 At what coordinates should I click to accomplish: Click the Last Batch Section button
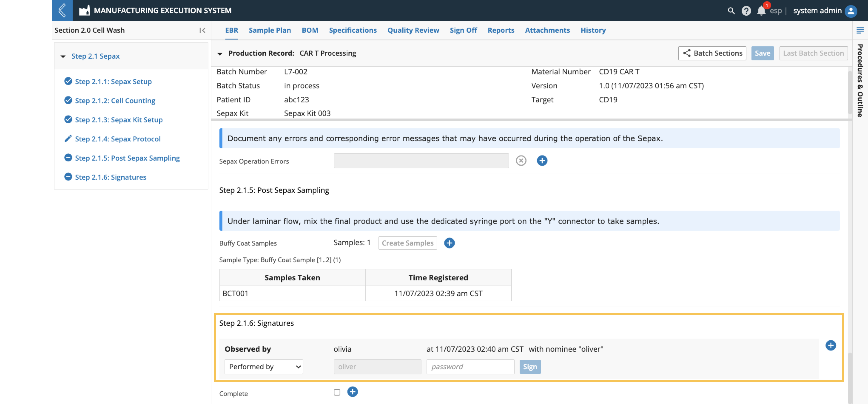(813, 53)
